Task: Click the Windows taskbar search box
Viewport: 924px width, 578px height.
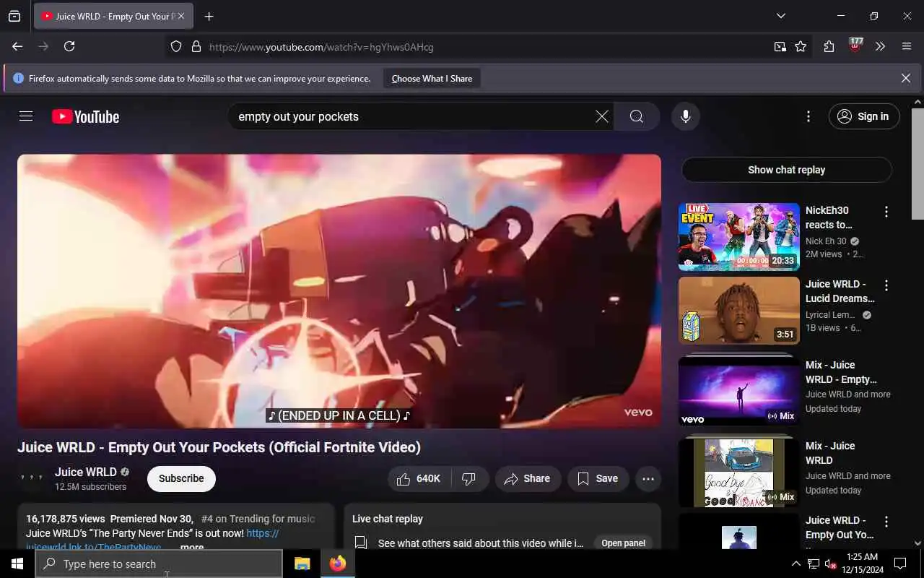Action: point(159,564)
